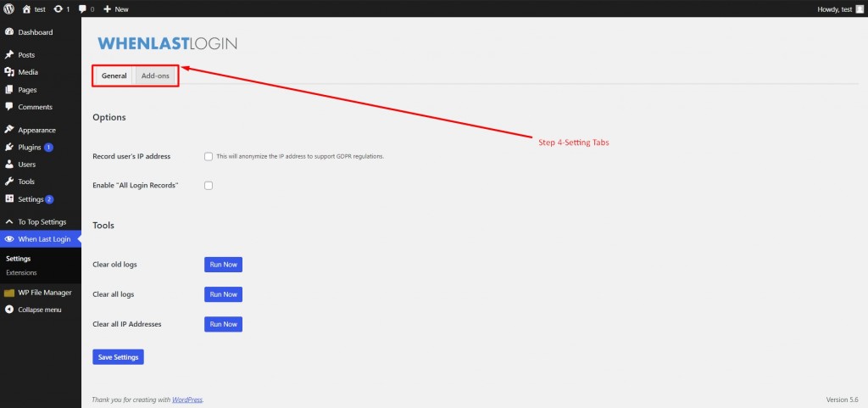Run Now for Clear old logs
The image size is (868, 408).
(x=223, y=265)
